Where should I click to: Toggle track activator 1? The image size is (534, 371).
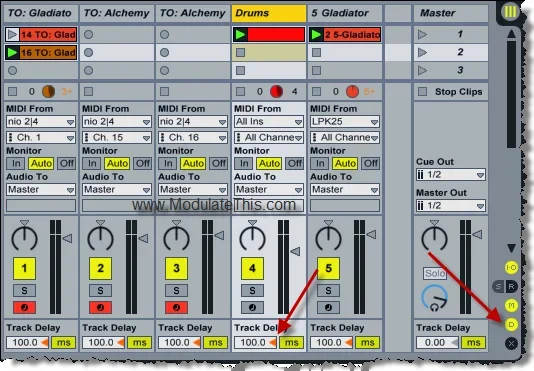click(x=24, y=268)
